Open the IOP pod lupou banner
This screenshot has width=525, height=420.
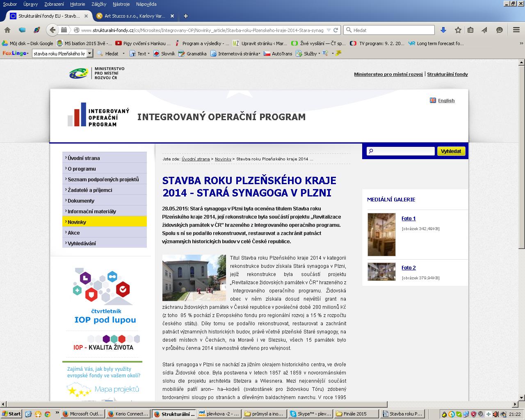point(105,295)
